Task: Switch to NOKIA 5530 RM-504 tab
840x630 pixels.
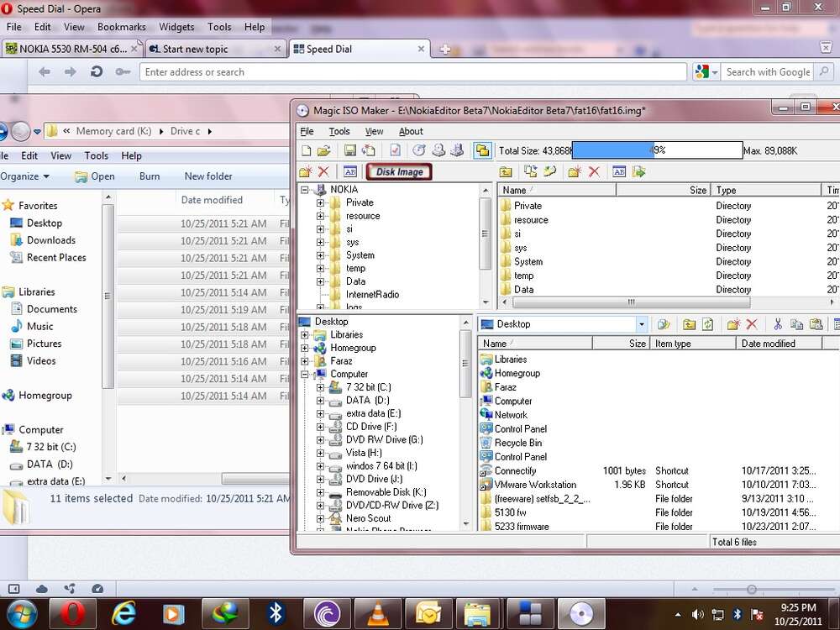Action: pos(71,49)
